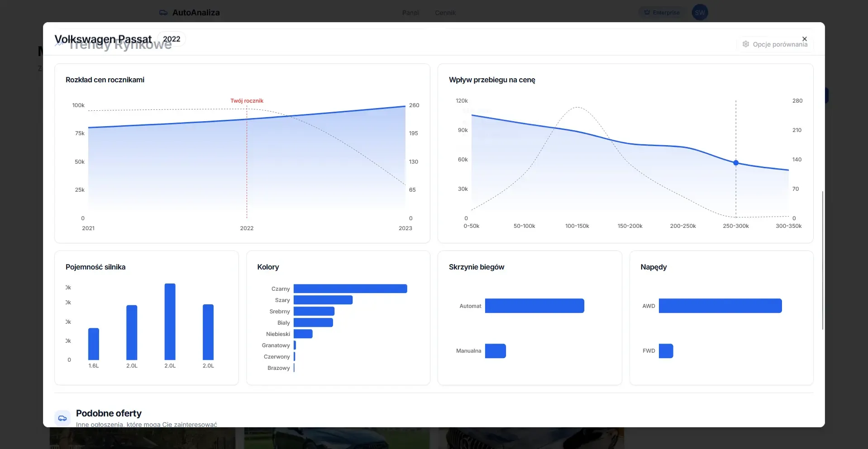The image size is (868, 449).
Task: Click the Brązowy color label
Action: pyautogui.click(x=278, y=368)
